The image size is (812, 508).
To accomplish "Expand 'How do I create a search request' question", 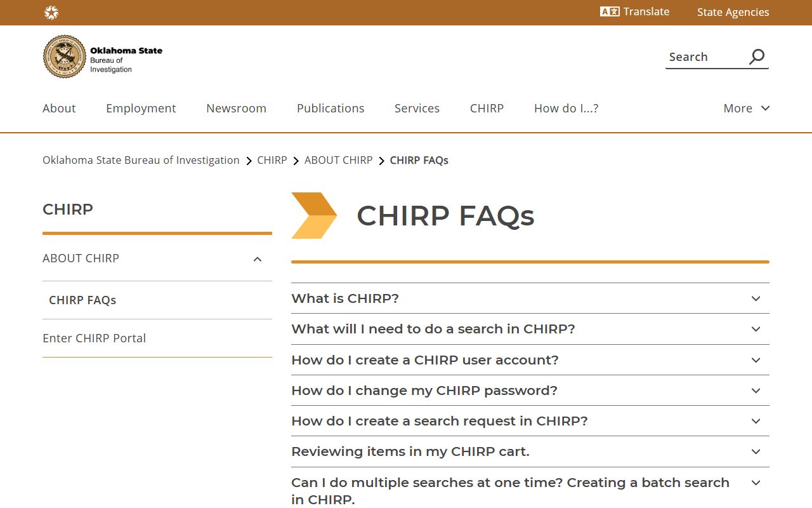I will tap(530, 421).
